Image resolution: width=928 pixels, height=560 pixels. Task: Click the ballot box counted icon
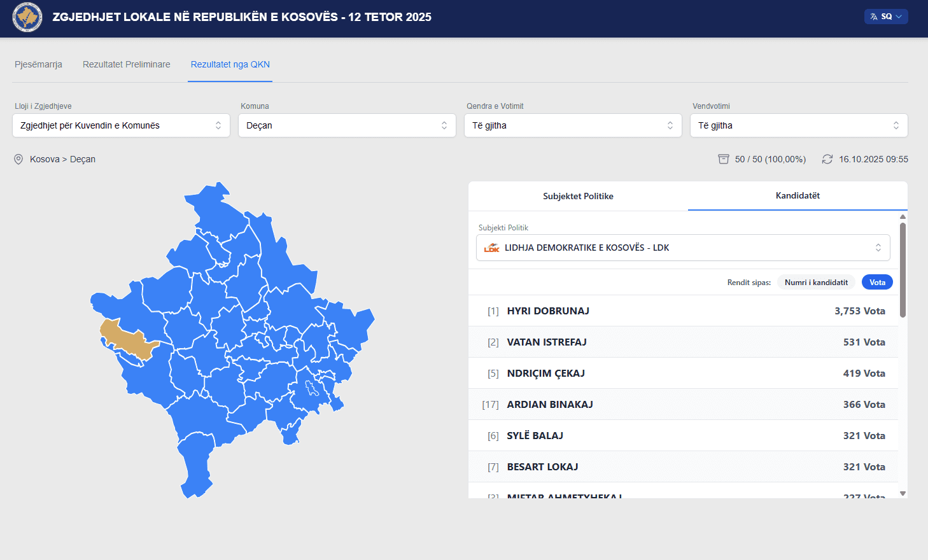click(x=723, y=159)
